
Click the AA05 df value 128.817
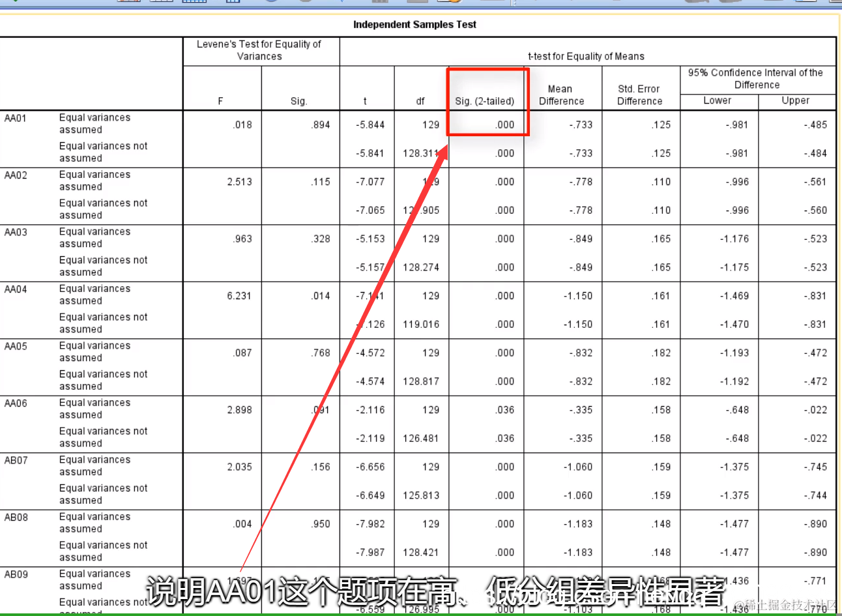pos(421,381)
